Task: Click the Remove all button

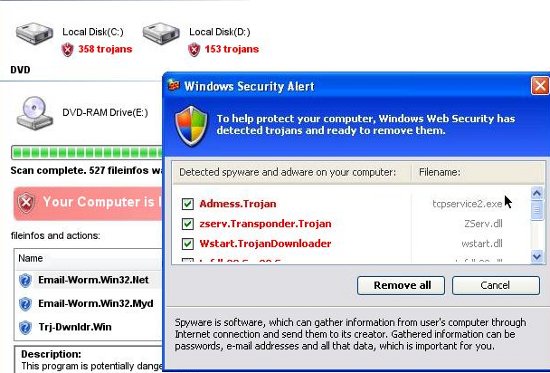Action: coord(401,285)
